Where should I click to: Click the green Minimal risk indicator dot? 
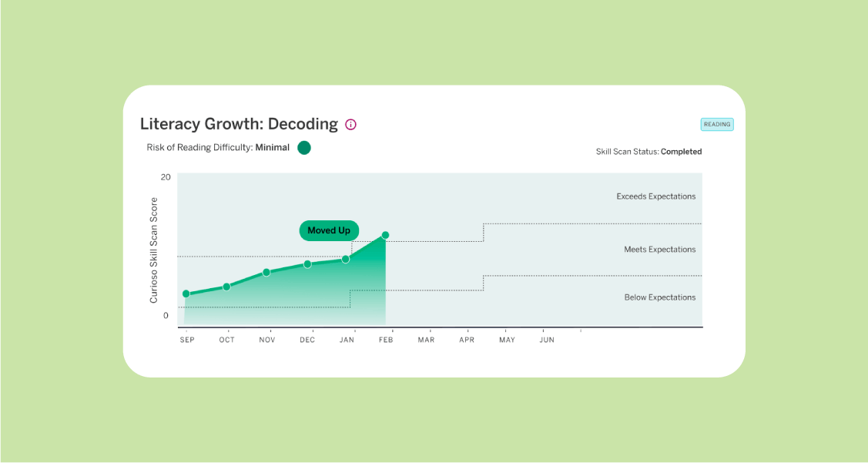pyautogui.click(x=304, y=148)
